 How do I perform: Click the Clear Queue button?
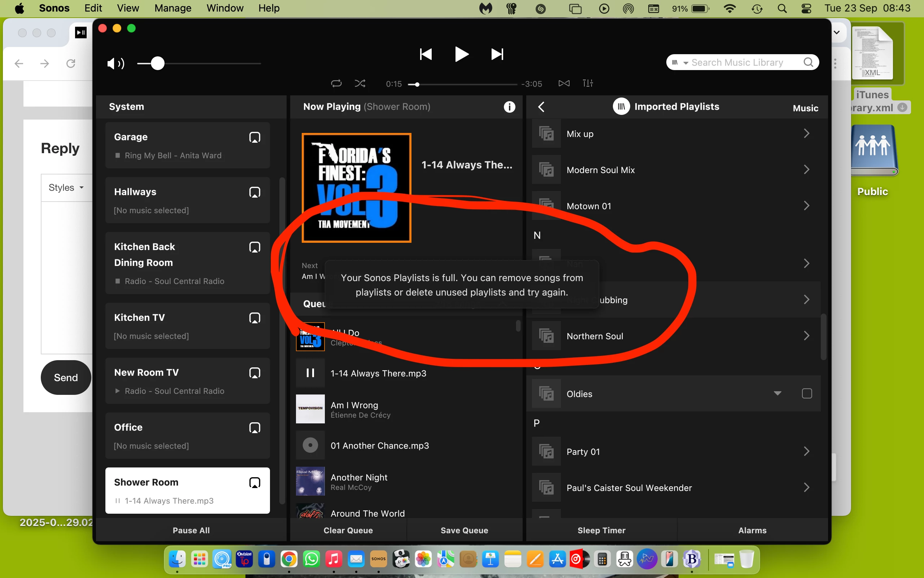[x=348, y=530]
